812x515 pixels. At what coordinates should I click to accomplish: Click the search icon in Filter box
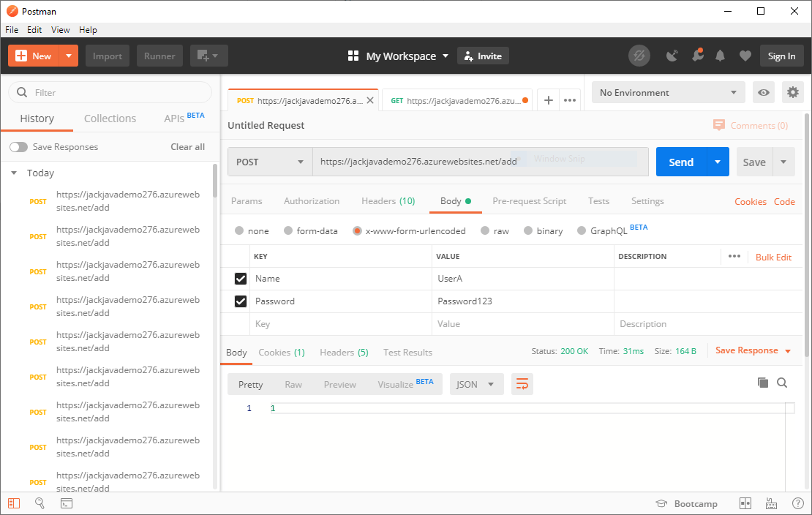22,92
